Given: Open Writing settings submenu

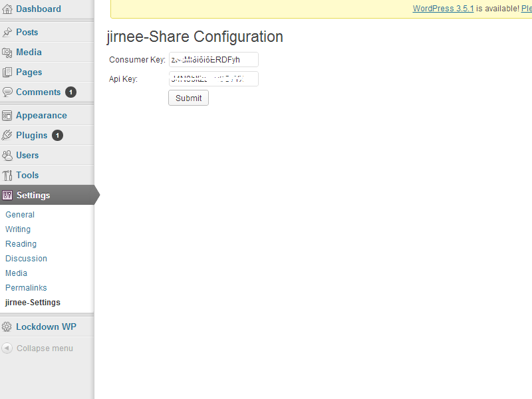Looking at the screenshot, I should 18,229.
